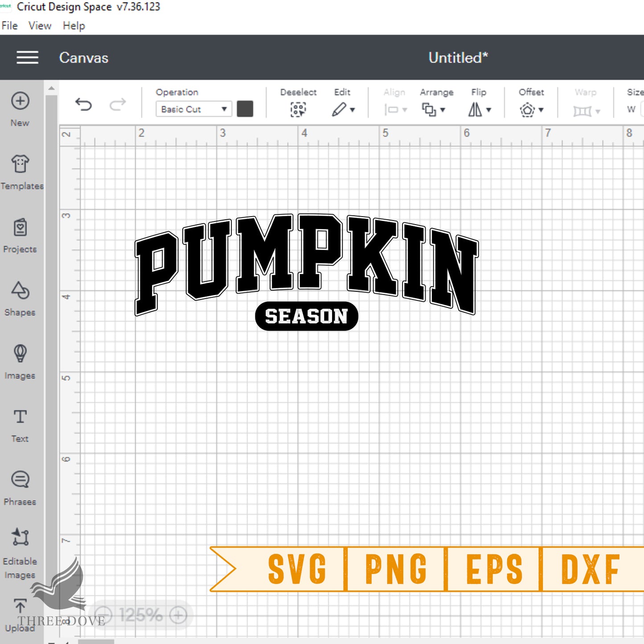Click the Offset icon
Image resolution: width=644 pixels, height=644 pixels.
(527, 110)
